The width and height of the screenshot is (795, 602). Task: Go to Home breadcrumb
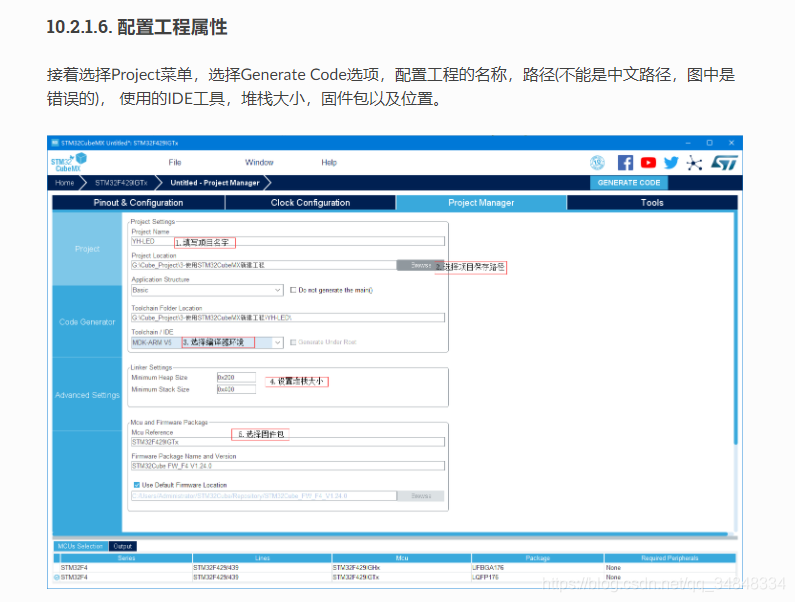point(64,183)
